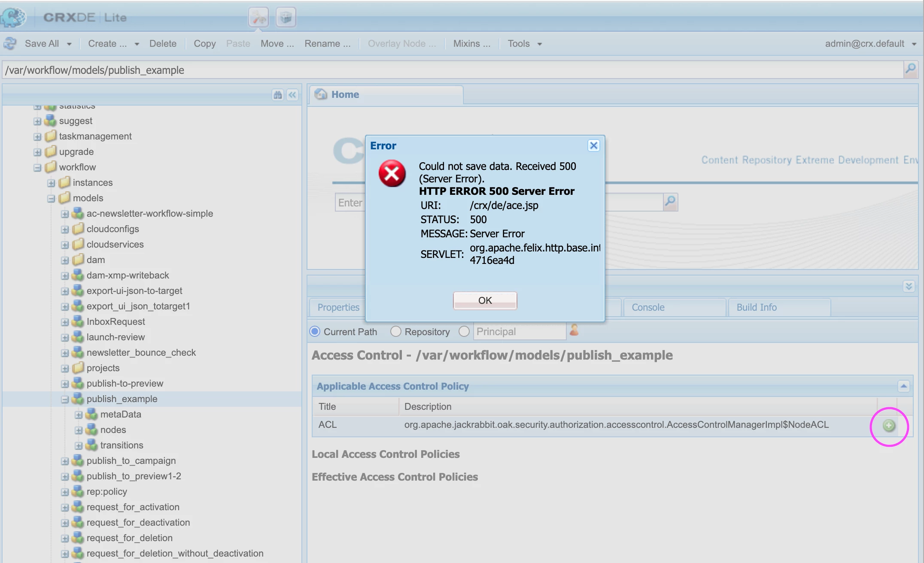
Task: Click the Save All refresh icon
Action: (10, 44)
